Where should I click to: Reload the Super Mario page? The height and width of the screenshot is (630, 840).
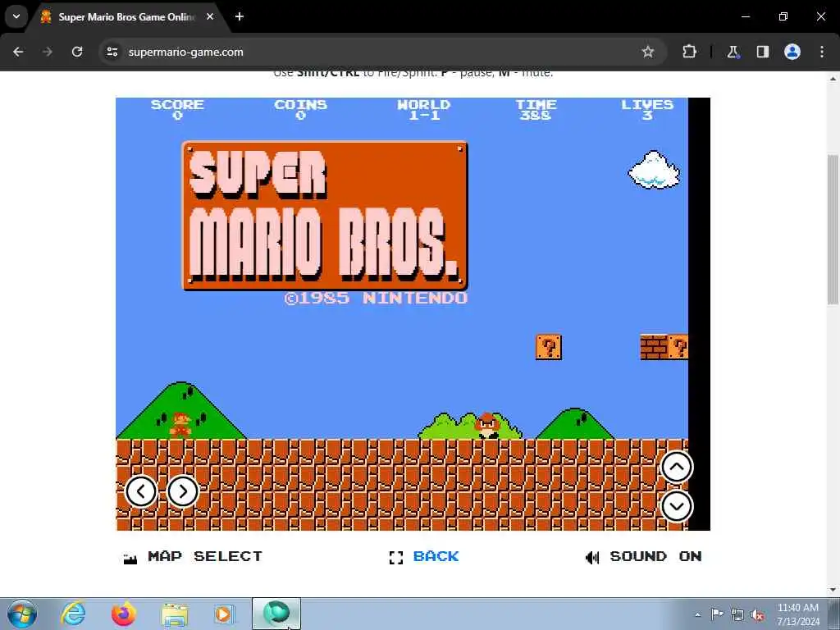pyautogui.click(x=77, y=52)
